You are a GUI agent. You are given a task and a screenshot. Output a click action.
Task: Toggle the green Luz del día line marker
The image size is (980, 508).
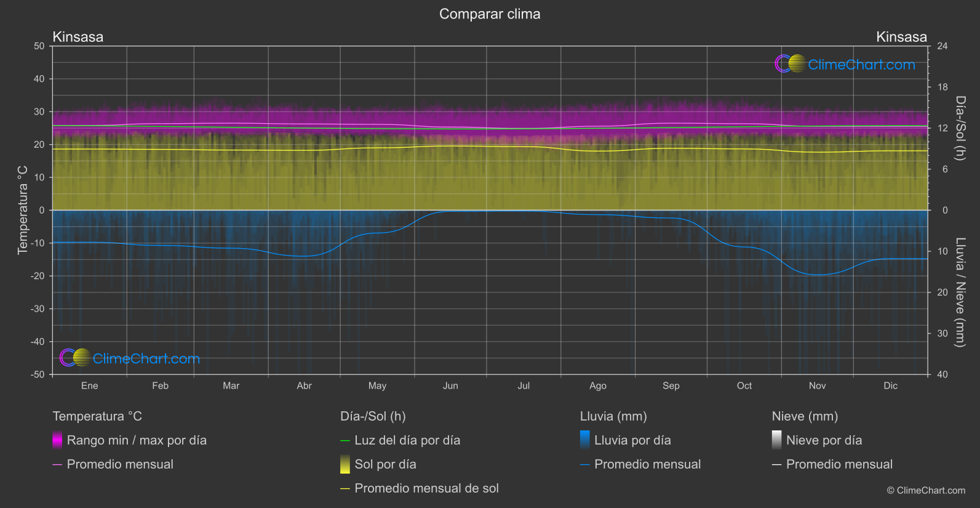point(345,441)
